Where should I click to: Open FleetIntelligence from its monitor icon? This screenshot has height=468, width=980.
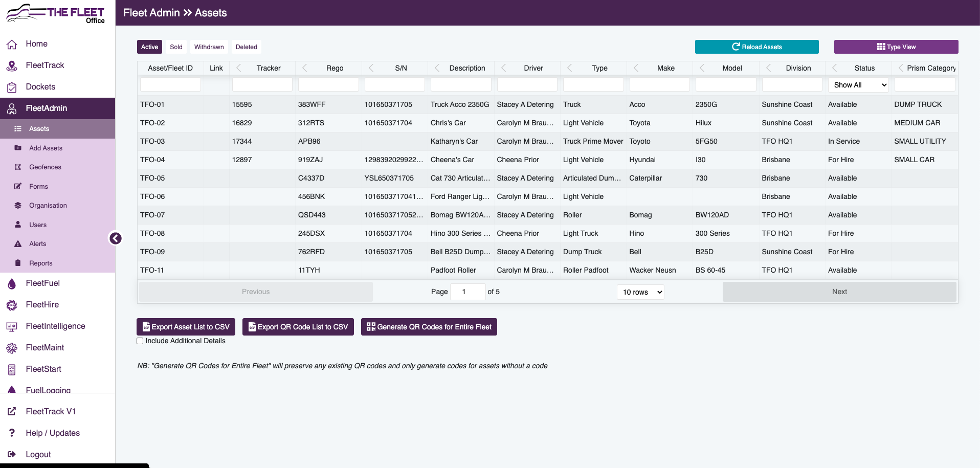click(x=12, y=326)
